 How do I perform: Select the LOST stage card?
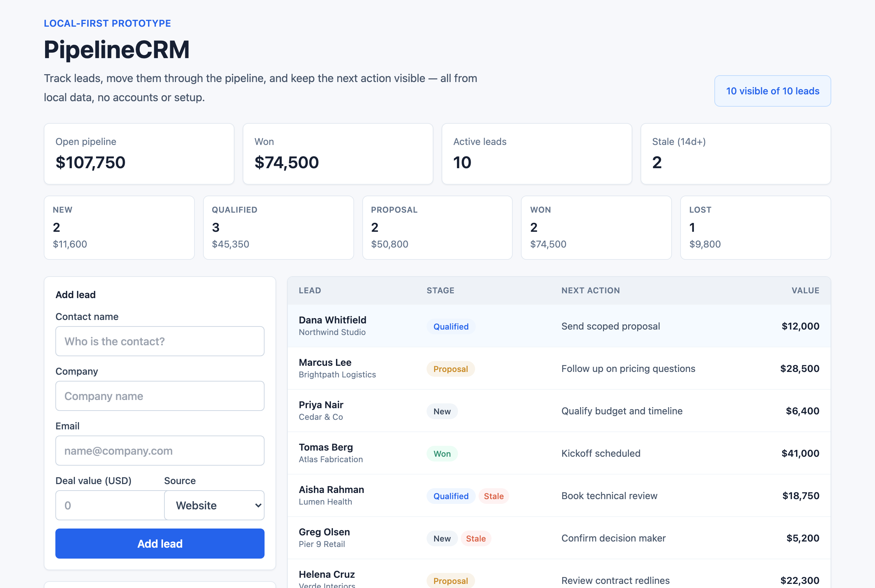click(x=756, y=228)
